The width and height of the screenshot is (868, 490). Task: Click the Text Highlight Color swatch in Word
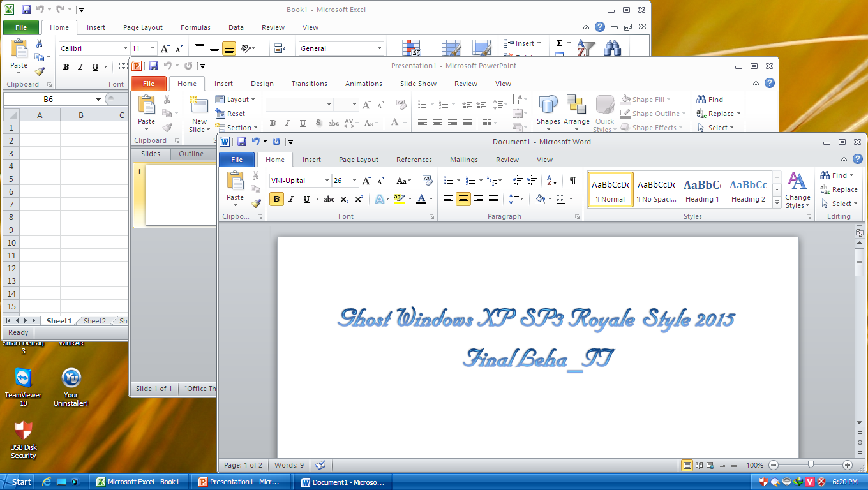(399, 199)
